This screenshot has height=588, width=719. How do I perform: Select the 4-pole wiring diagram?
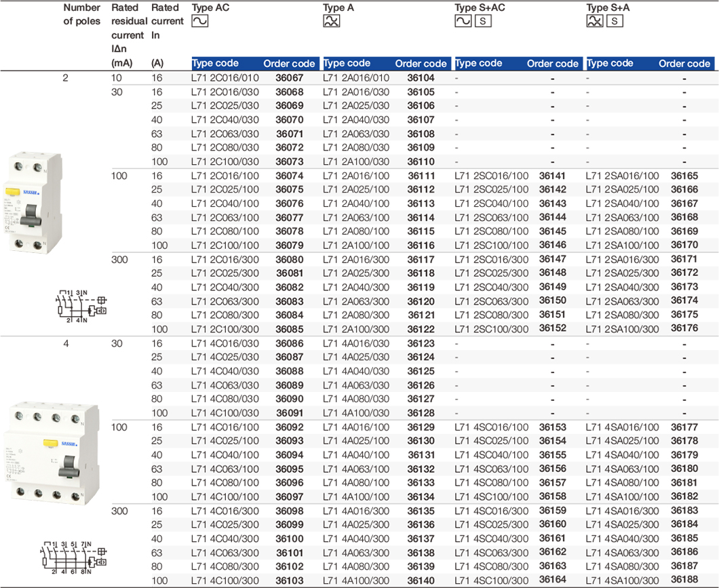tap(74, 559)
